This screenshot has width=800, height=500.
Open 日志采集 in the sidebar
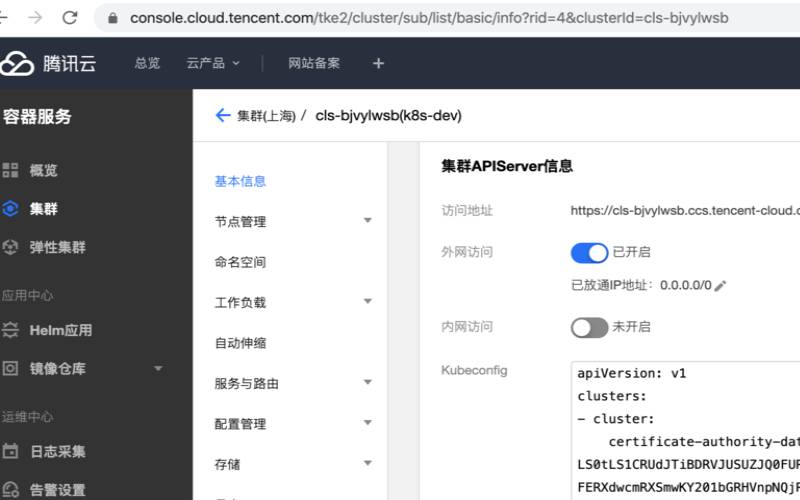coord(58,452)
